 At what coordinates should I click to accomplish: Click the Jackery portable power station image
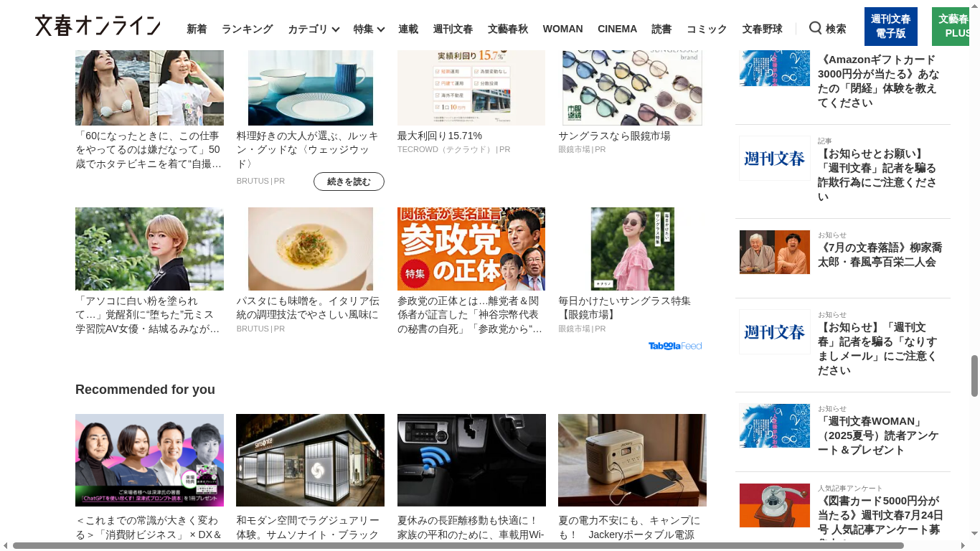[632, 460]
